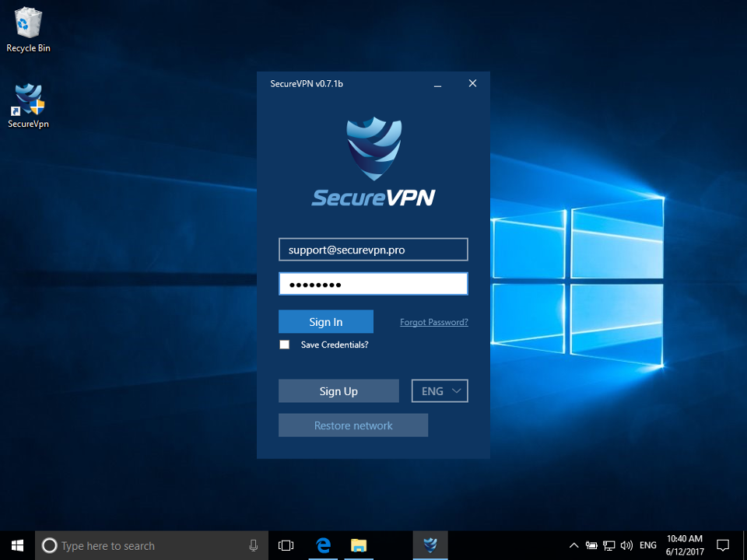This screenshot has width=747, height=560.
Task: Open the network tray icon
Action: click(608, 546)
